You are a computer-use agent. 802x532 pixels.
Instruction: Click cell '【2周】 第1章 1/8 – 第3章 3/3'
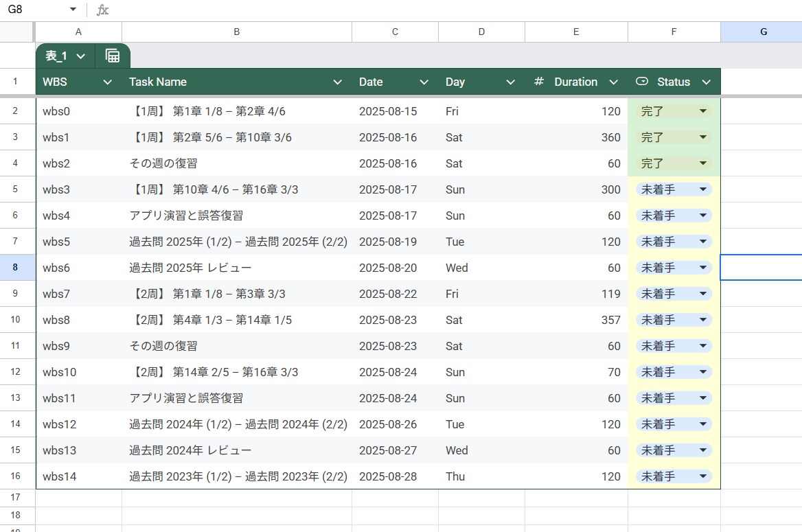(x=237, y=294)
